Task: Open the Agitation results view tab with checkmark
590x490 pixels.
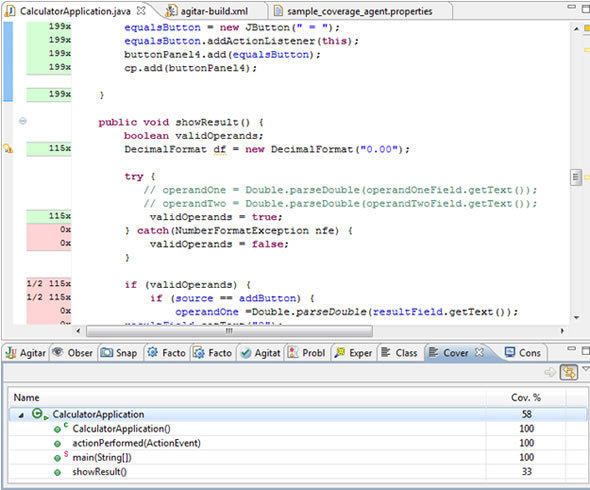Action: [260, 353]
